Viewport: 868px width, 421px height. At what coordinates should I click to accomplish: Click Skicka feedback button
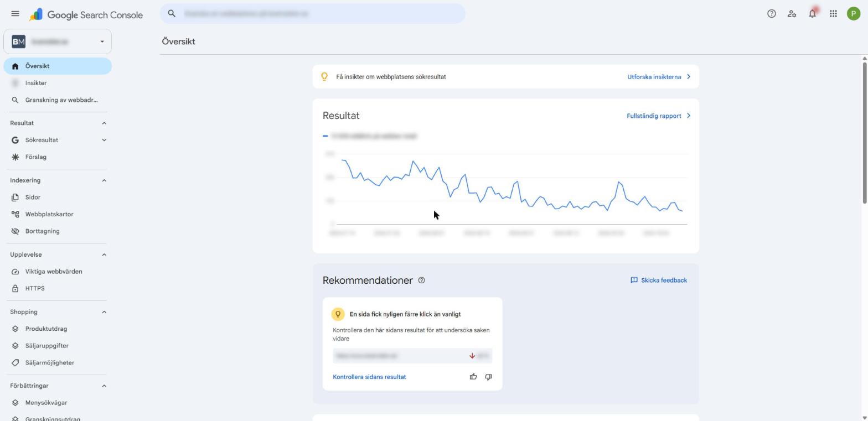[659, 280]
